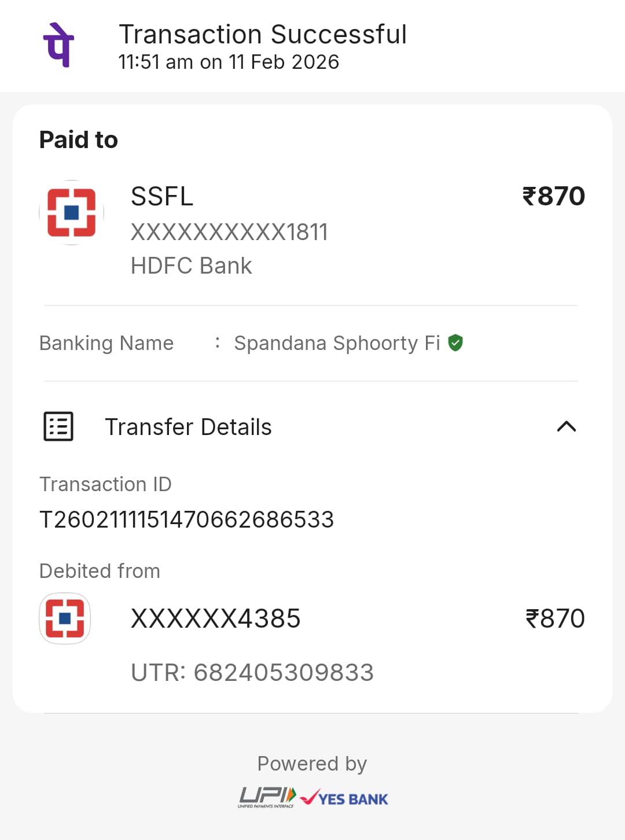This screenshot has width=625, height=840.
Task: Tap the PhonePe logo icon
Action: tap(58, 45)
